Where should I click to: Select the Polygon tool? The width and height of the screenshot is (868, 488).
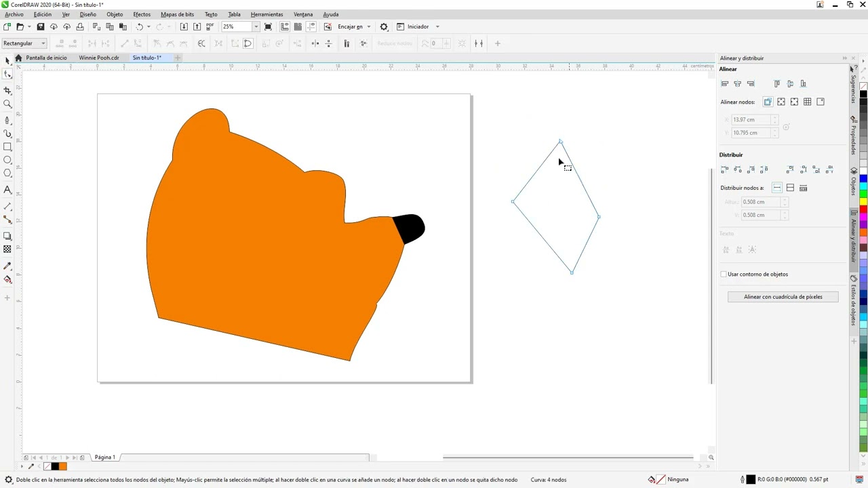[x=7, y=173]
